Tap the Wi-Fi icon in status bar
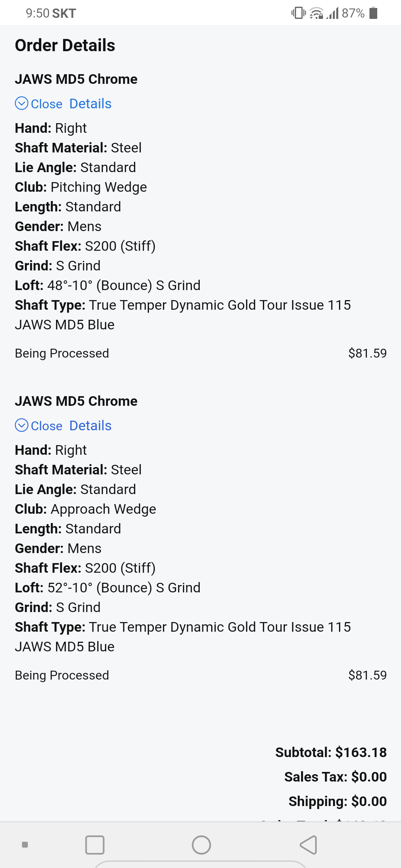The height and width of the screenshot is (868, 401). (x=316, y=13)
